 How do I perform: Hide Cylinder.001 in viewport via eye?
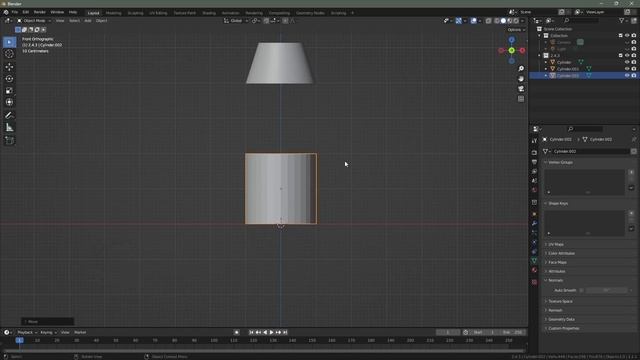(x=627, y=69)
